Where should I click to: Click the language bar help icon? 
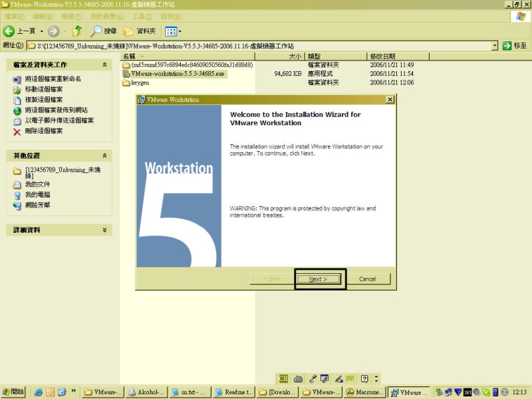pyautogui.click(x=364, y=378)
